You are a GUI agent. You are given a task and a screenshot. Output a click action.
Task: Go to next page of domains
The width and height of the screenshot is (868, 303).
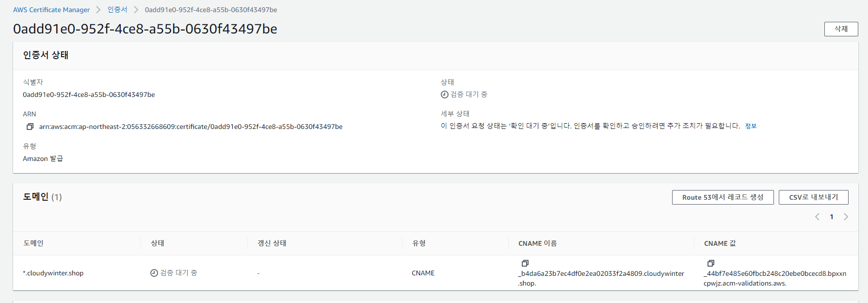pyautogui.click(x=846, y=217)
